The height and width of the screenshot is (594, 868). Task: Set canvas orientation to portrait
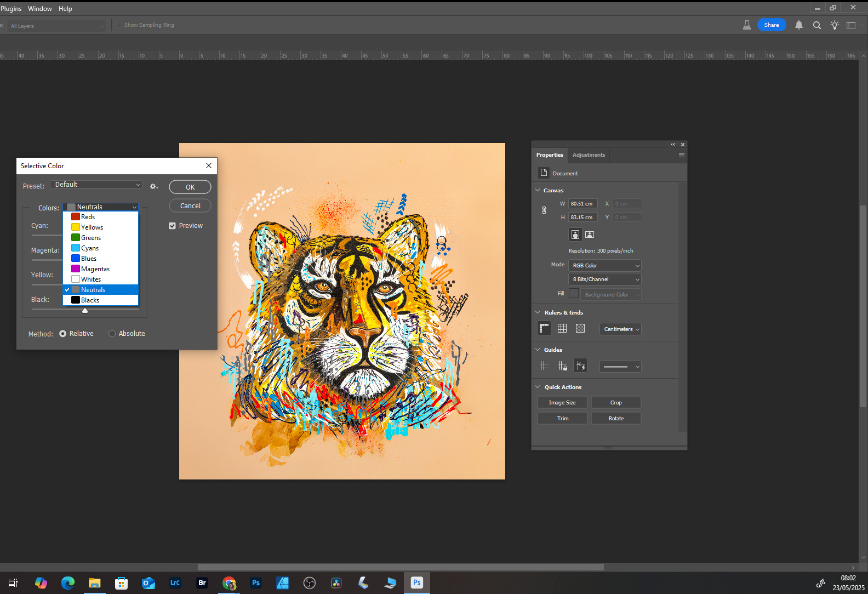pyautogui.click(x=575, y=235)
